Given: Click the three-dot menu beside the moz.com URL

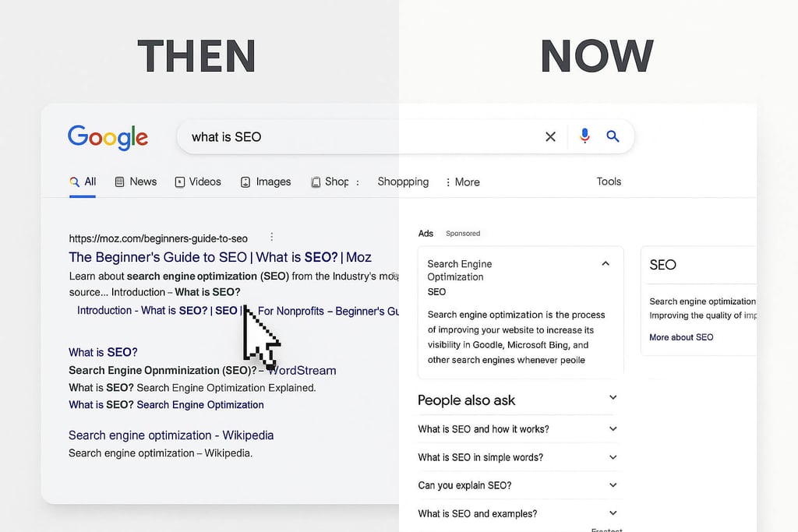Looking at the screenshot, I should click(x=271, y=237).
